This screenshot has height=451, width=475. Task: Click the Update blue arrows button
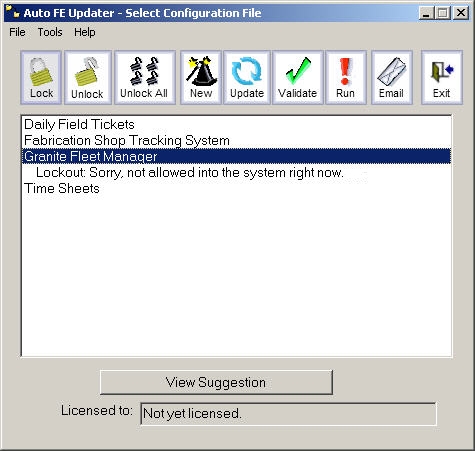[x=247, y=78]
